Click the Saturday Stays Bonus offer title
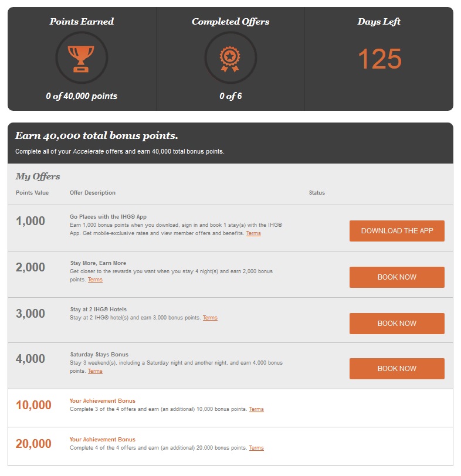Image resolution: width=461 pixels, height=476 pixels. tap(99, 355)
